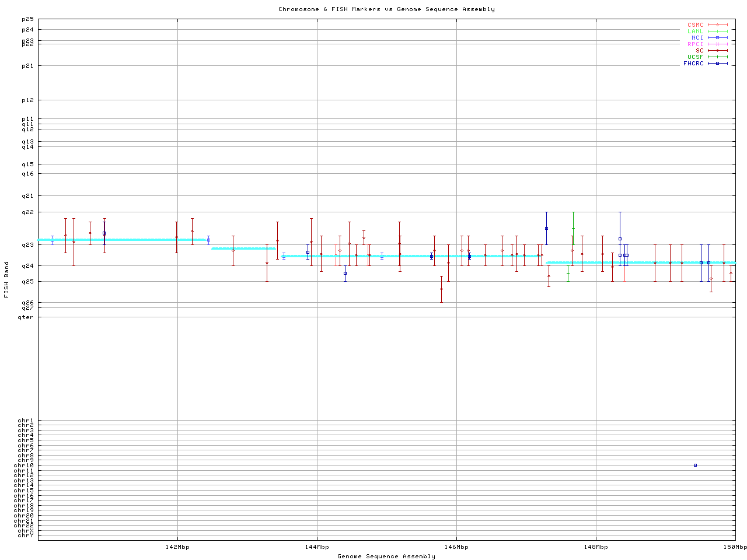Select the FHCRC blue legend marker

tap(717, 64)
